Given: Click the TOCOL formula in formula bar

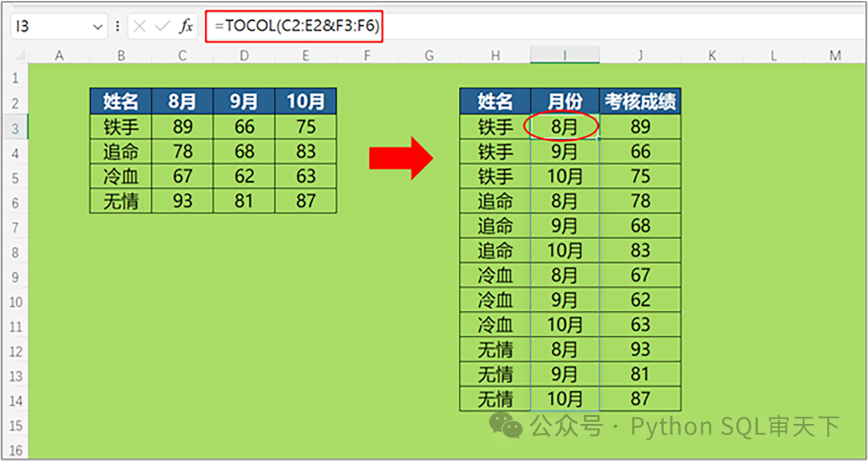Looking at the screenshot, I should point(298,26).
